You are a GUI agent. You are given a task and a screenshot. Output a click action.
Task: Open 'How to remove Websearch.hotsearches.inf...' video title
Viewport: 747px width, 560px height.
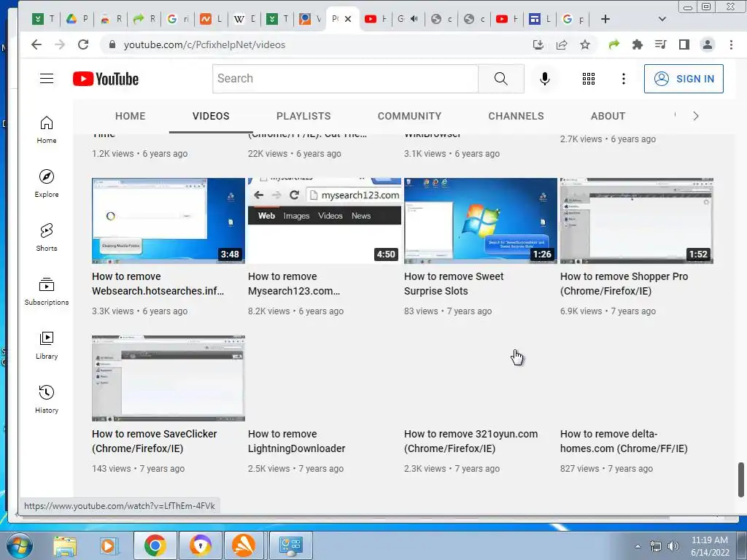coord(158,284)
